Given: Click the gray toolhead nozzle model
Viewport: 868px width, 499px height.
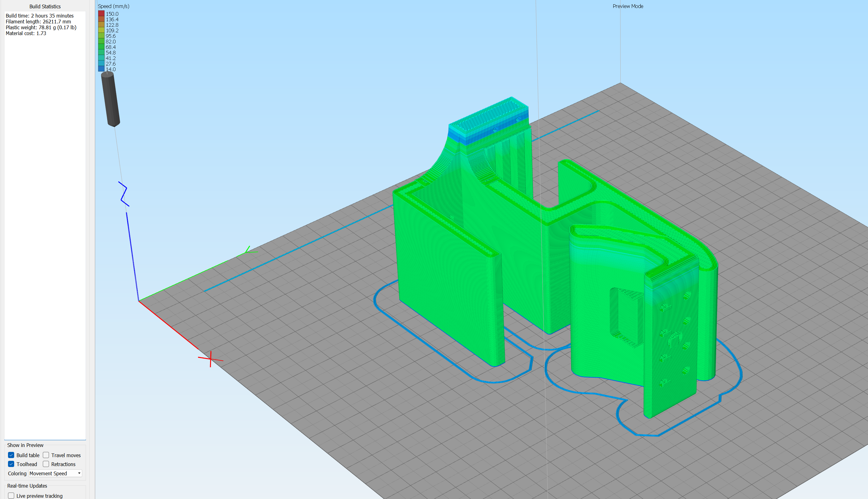Looking at the screenshot, I should click(x=110, y=99).
